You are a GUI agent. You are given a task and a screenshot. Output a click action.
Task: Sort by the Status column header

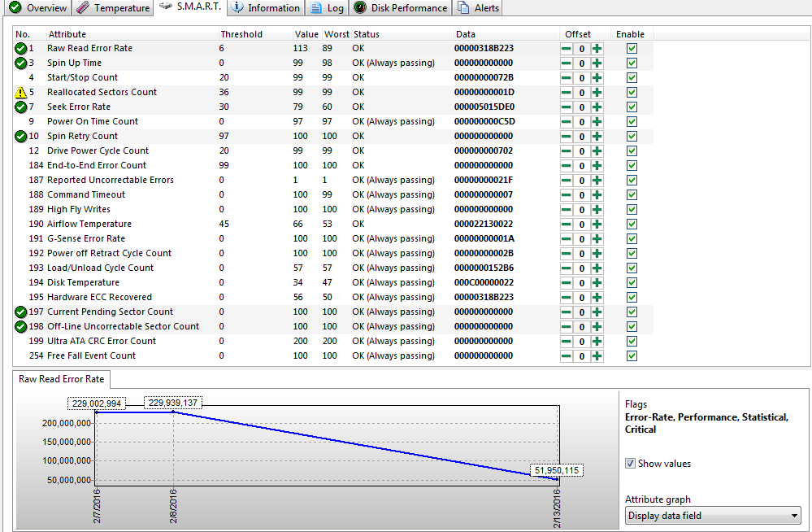pos(402,34)
